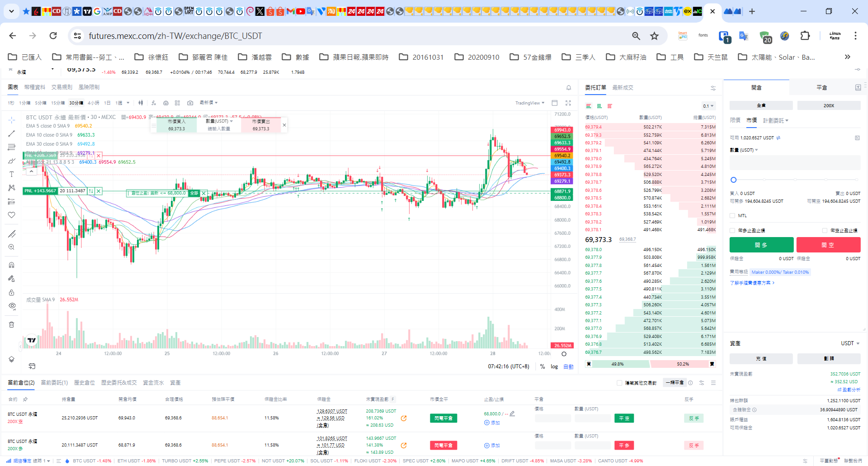The width and height of the screenshot is (868, 466).
Task: Tick the MTL checkbox
Action: pos(732,216)
